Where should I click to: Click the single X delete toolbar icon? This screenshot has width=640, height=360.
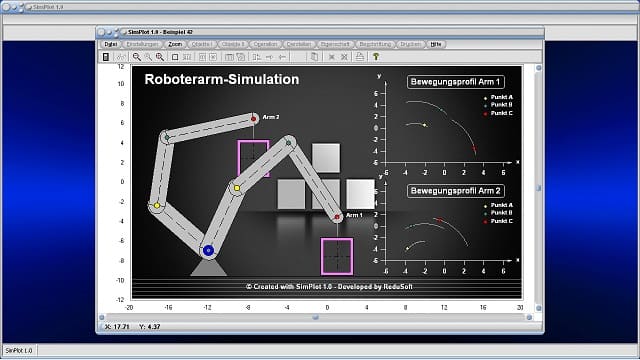[332, 57]
